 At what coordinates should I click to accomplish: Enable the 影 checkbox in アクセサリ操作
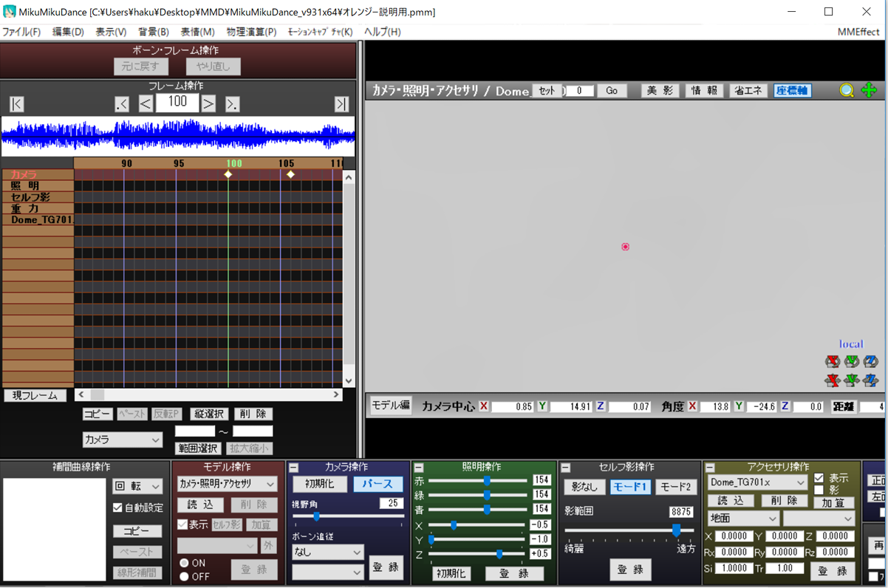(819, 490)
